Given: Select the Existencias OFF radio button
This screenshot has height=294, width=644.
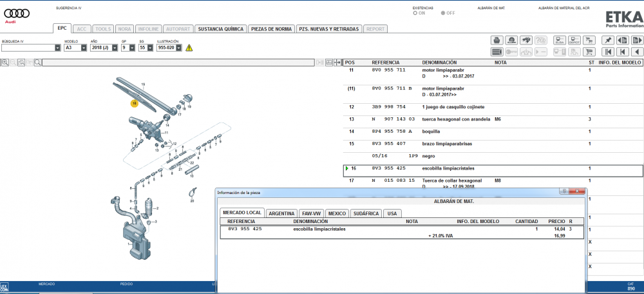Looking at the screenshot, I should (x=443, y=13).
